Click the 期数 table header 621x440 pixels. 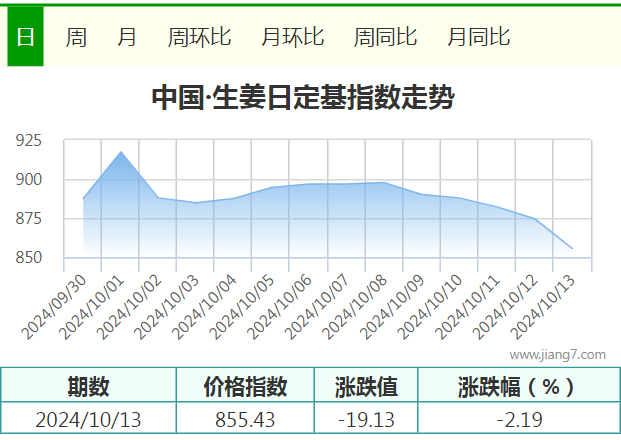coord(88,386)
